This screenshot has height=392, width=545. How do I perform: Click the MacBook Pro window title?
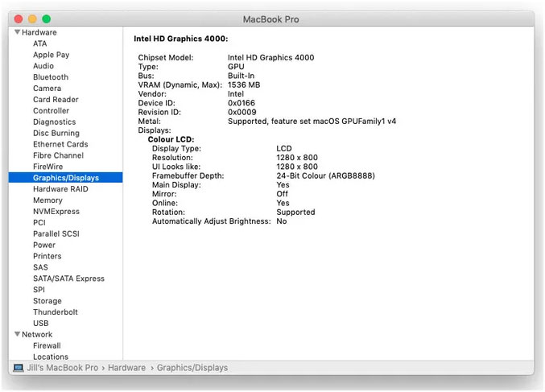(270, 19)
